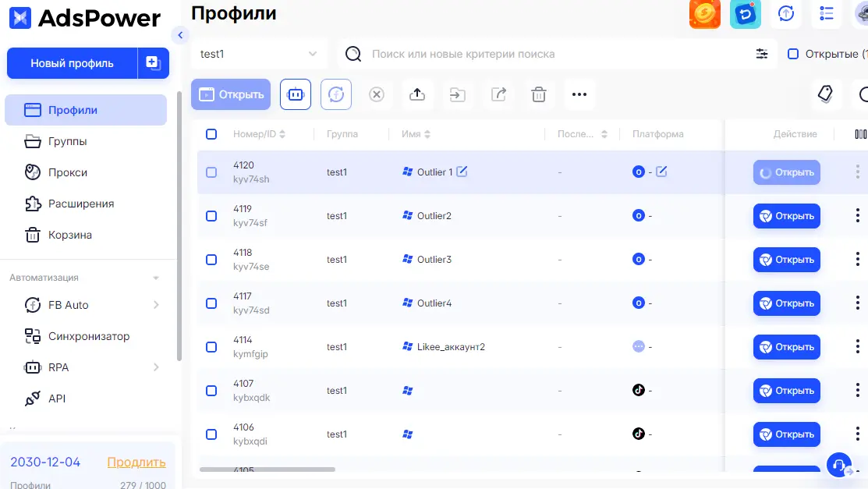
Task: Toggle the select-all profiles checkbox
Action: 211,134
